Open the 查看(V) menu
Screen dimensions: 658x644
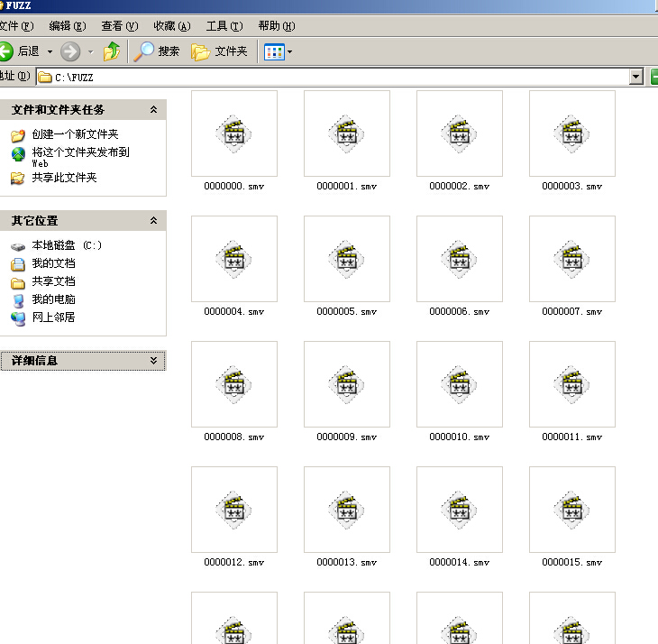tap(119, 26)
